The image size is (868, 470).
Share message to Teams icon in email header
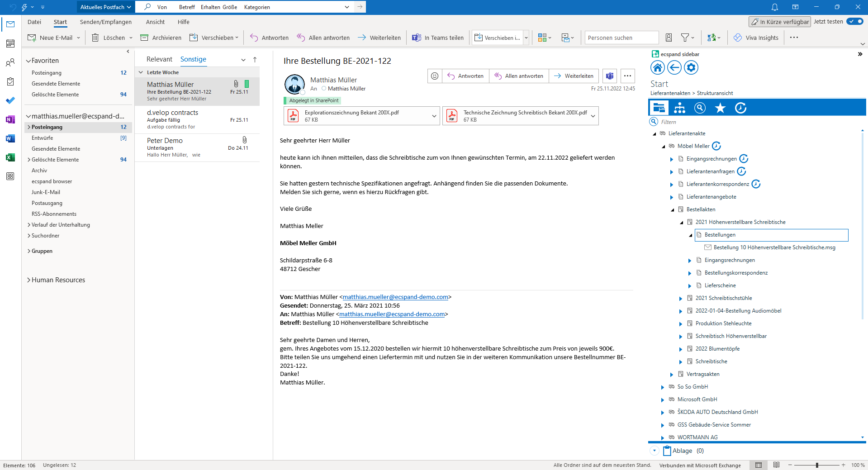[610, 76]
